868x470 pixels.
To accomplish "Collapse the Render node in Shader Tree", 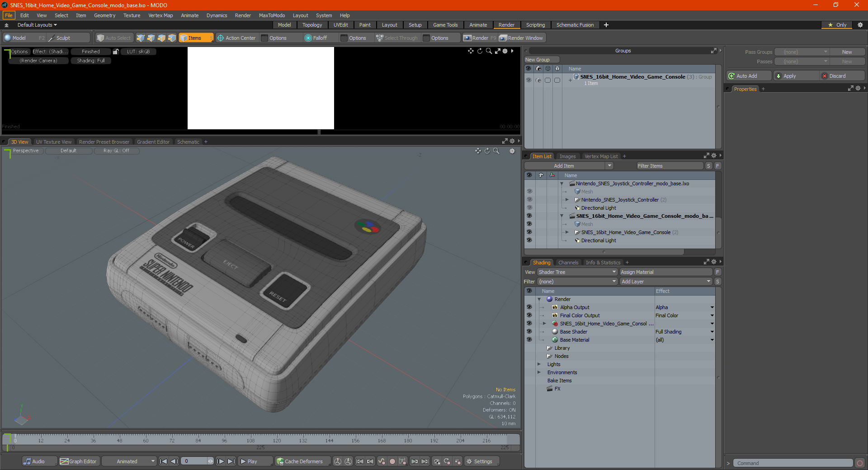I will click(539, 299).
